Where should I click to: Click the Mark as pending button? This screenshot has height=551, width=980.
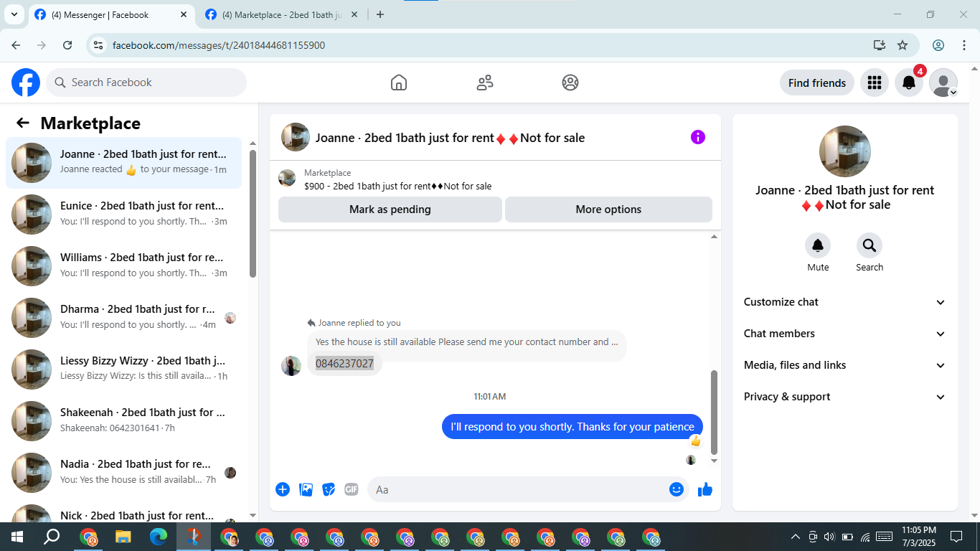pyautogui.click(x=390, y=209)
